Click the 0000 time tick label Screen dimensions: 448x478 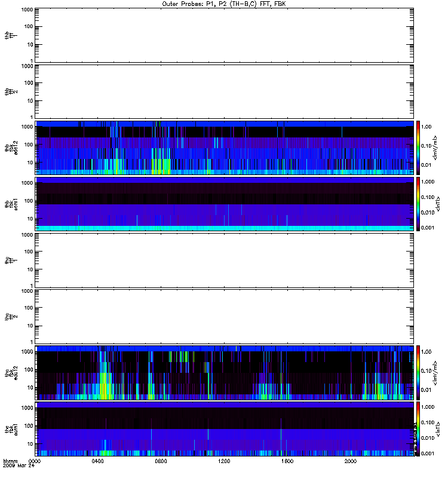(35, 461)
